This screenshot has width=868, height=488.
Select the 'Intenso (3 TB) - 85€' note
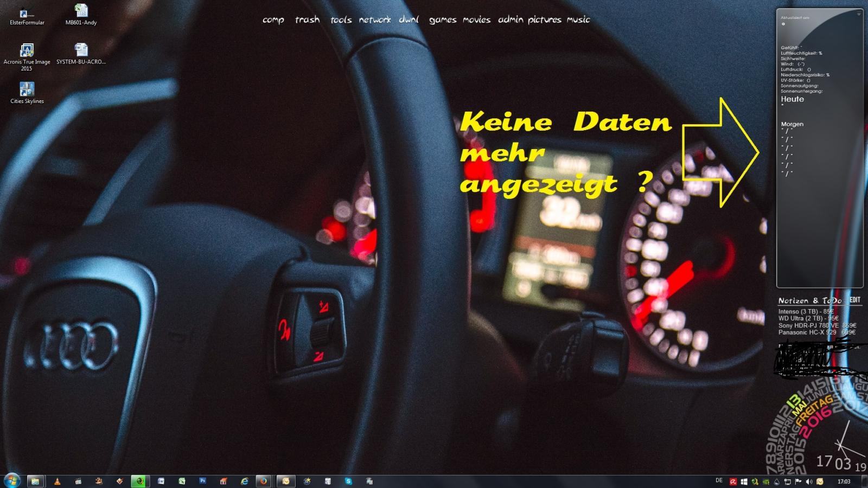806,312
